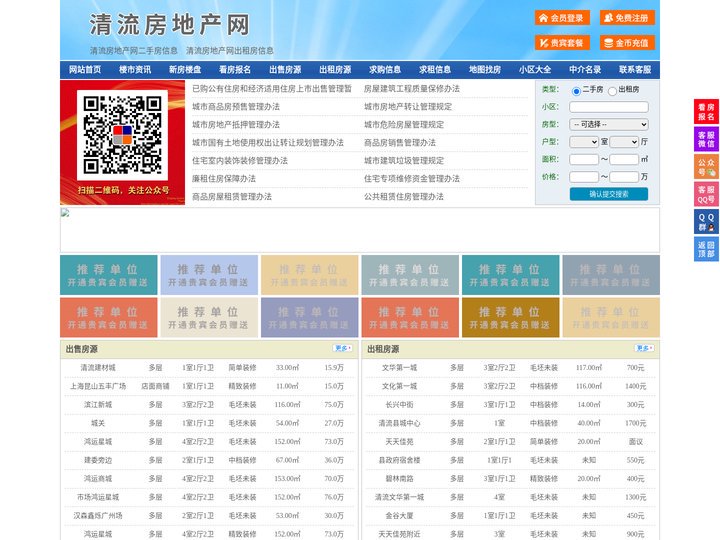Open the 长兴中街 rental listing
This screenshot has width=720, height=540.
399,405
